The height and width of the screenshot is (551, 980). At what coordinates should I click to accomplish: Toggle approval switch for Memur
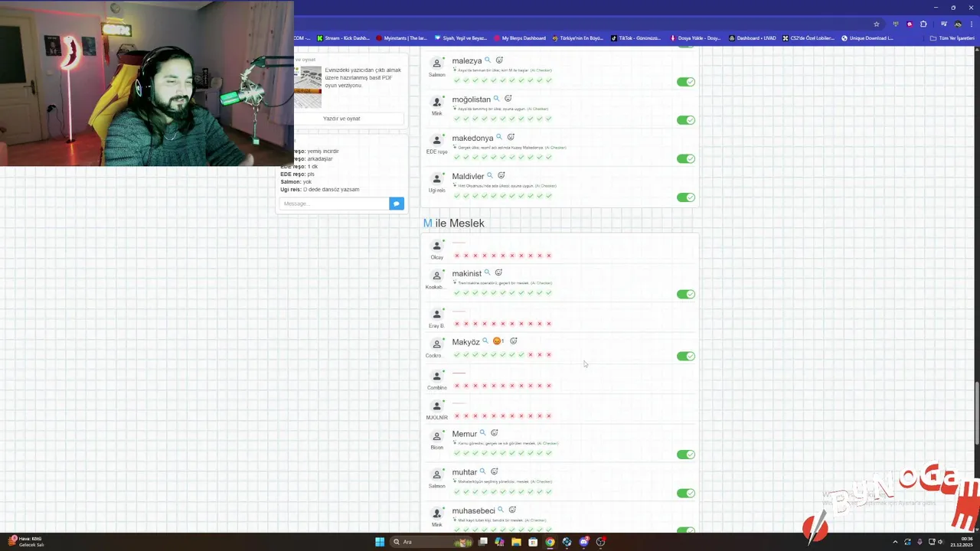click(686, 455)
